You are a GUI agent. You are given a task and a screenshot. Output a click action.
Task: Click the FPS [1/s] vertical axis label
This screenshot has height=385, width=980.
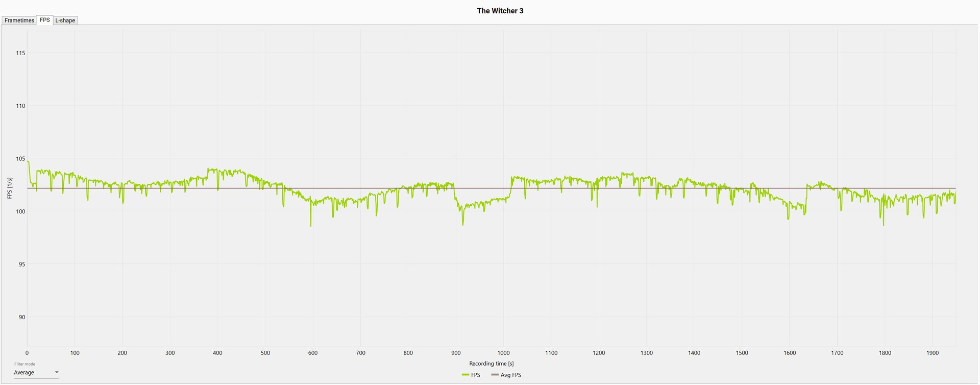tap(10, 188)
